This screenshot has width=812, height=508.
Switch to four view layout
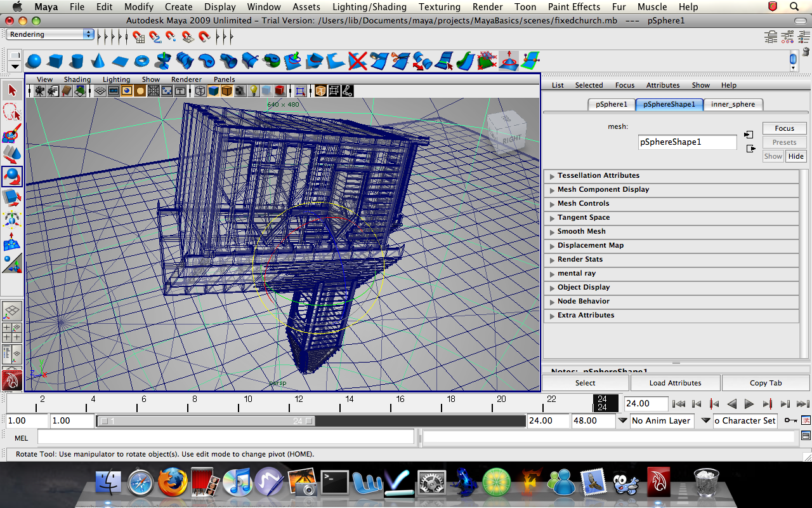pos(12,333)
